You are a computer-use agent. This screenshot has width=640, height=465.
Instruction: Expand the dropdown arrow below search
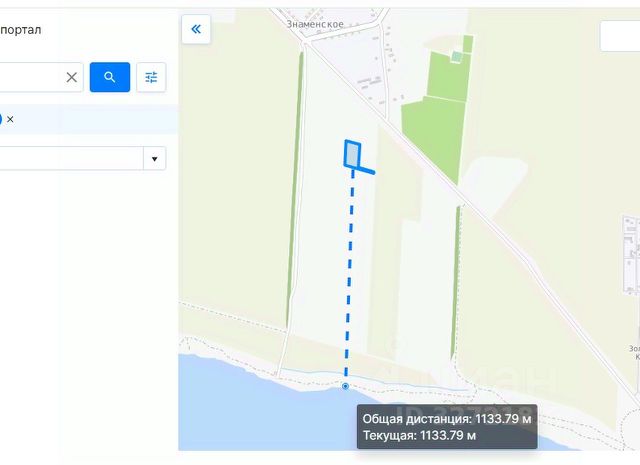(x=155, y=158)
